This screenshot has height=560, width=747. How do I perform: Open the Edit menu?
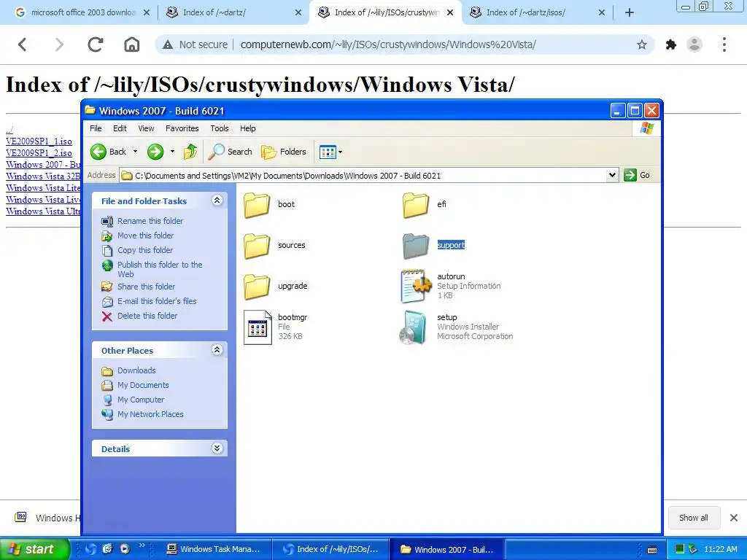tap(120, 128)
